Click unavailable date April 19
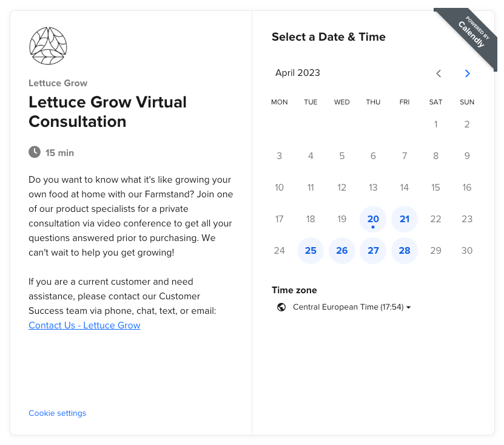The height and width of the screenshot is (445, 504). 342,219
